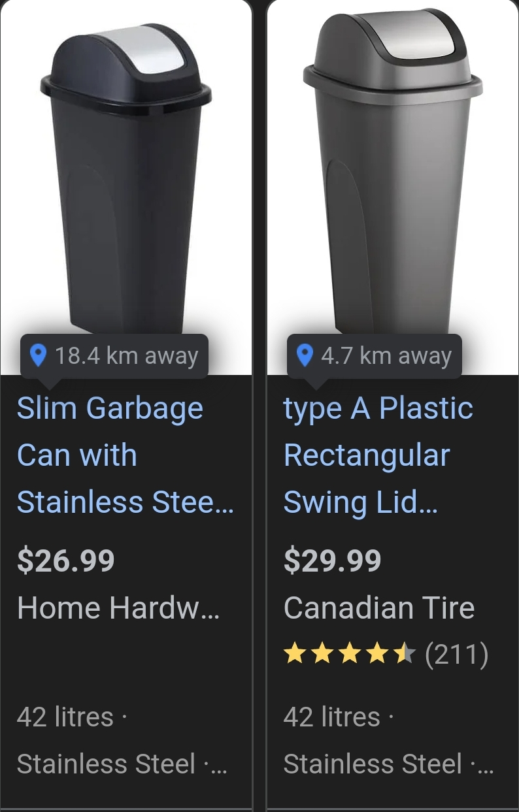Click 42 litres under the Home Hardware listing
Screen dimensions: 519x812
[x=65, y=717]
